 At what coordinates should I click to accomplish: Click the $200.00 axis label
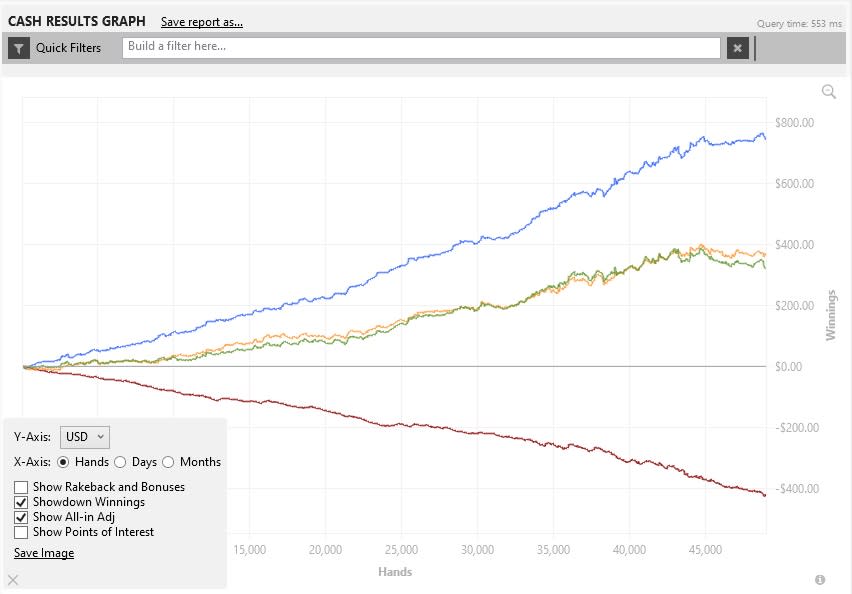794,305
